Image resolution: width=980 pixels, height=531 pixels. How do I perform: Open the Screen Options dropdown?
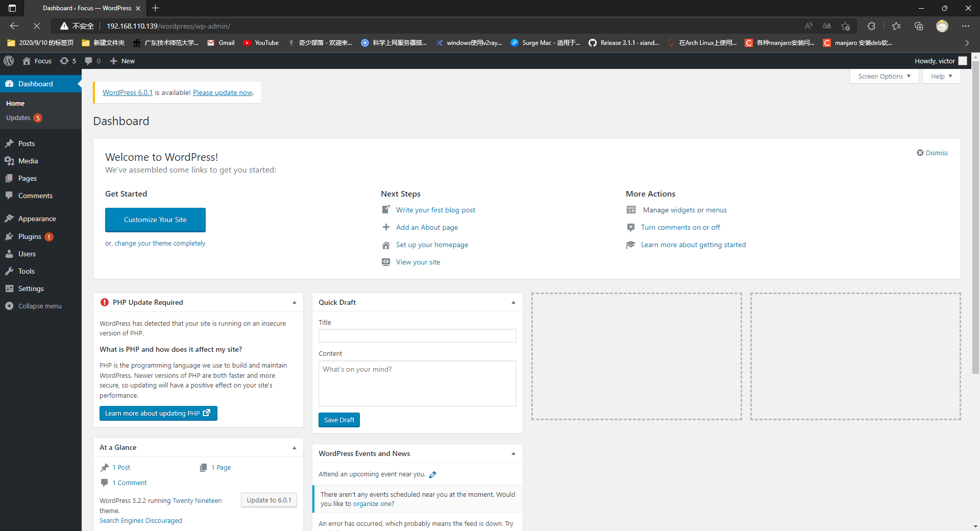884,76
